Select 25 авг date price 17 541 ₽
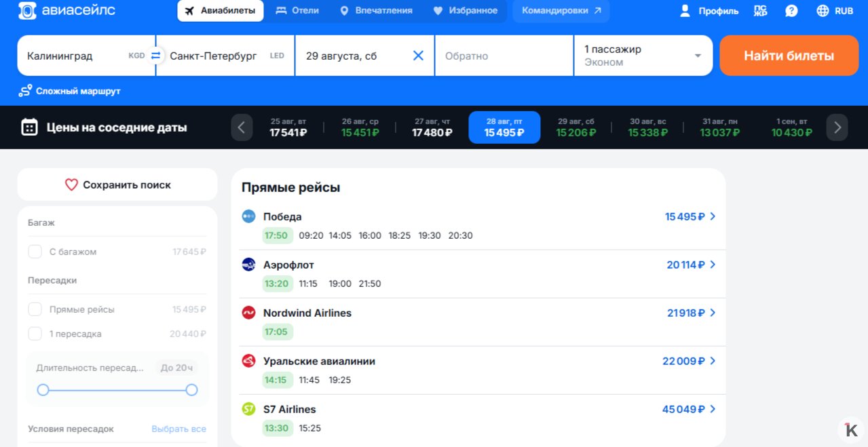Screen dimensions: 868x447 pyautogui.click(x=288, y=128)
